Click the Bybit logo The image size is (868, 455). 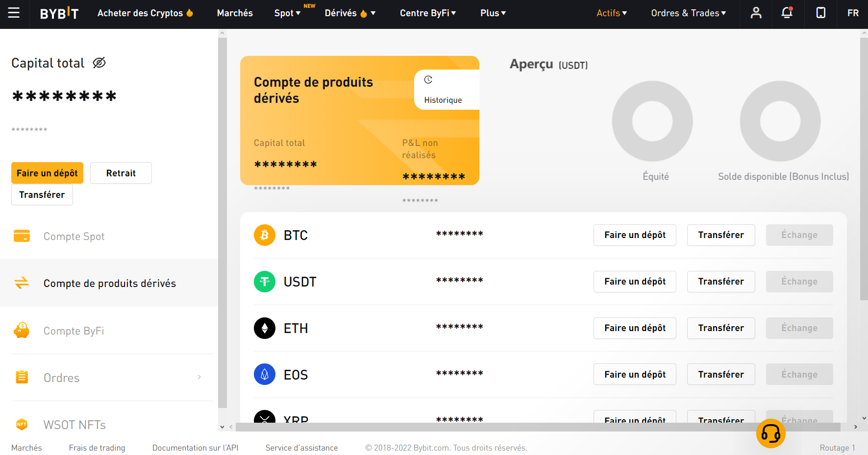(59, 13)
